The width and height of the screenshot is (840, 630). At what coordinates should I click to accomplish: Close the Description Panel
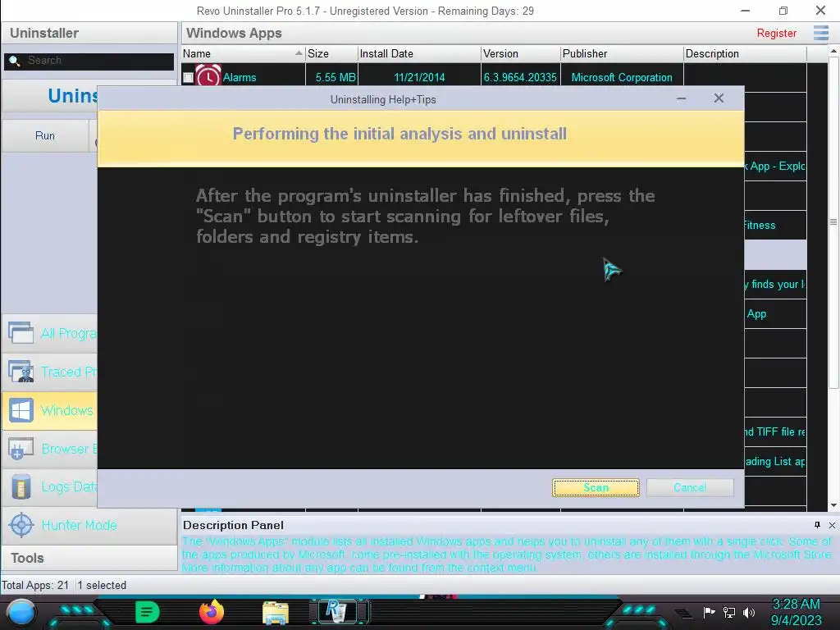(x=832, y=525)
